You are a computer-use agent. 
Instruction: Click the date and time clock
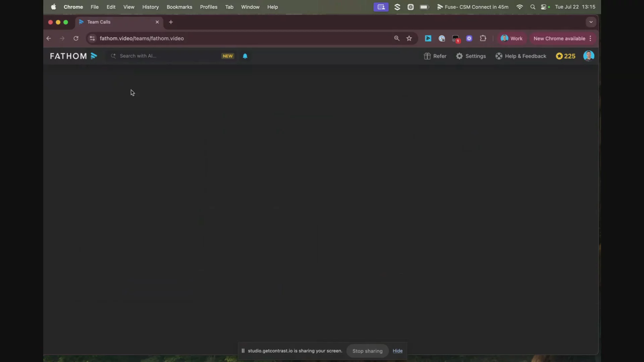(x=575, y=7)
